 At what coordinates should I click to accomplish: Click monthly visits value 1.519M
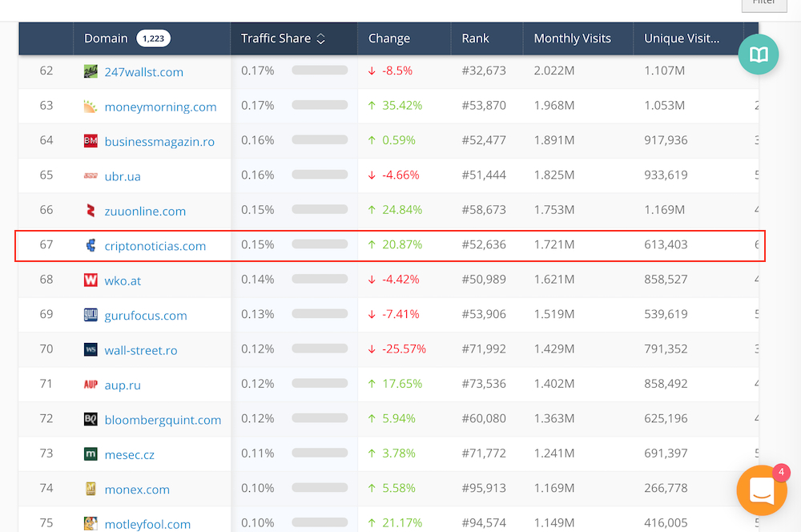pos(554,314)
